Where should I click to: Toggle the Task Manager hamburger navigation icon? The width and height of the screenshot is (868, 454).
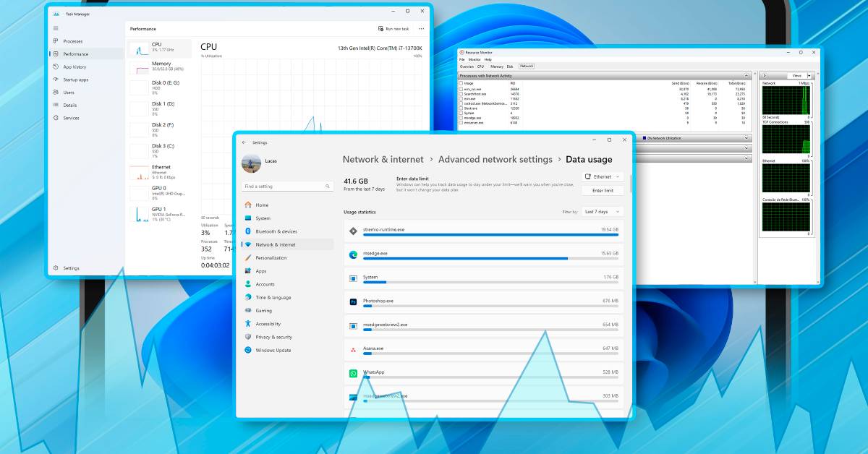coord(56,28)
